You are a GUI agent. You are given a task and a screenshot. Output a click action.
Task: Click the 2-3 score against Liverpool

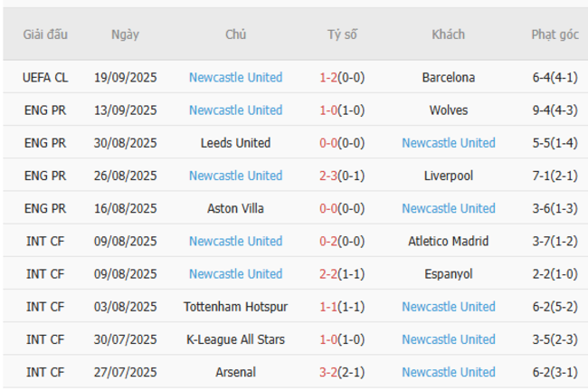tap(328, 176)
